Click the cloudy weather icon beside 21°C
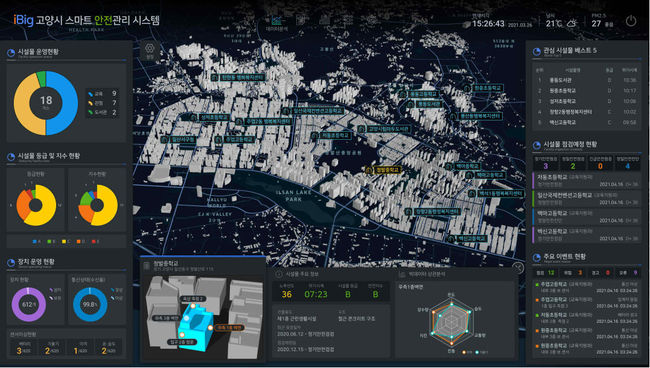 click(572, 23)
